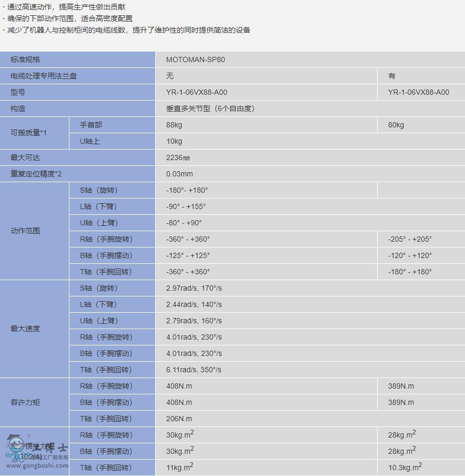Select the 容许力矩 category cell
Image resolution: width=465 pixels, height=476 pixels.
pyautogui.click(x=25, y=402)
